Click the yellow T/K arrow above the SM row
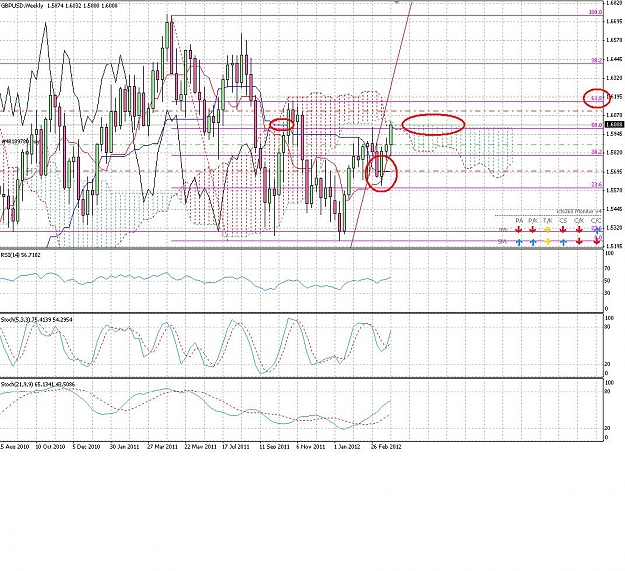This screenshot has height=571, width=625. tap(548, 230)
